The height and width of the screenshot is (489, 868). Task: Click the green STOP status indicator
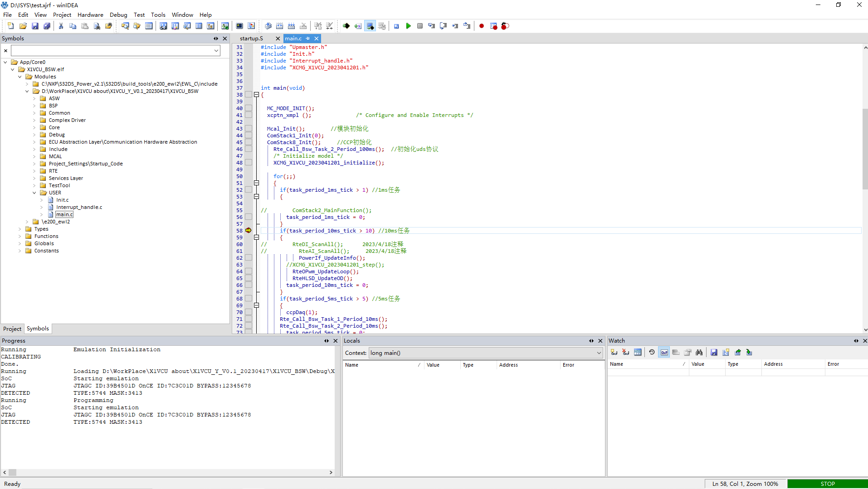828,484
